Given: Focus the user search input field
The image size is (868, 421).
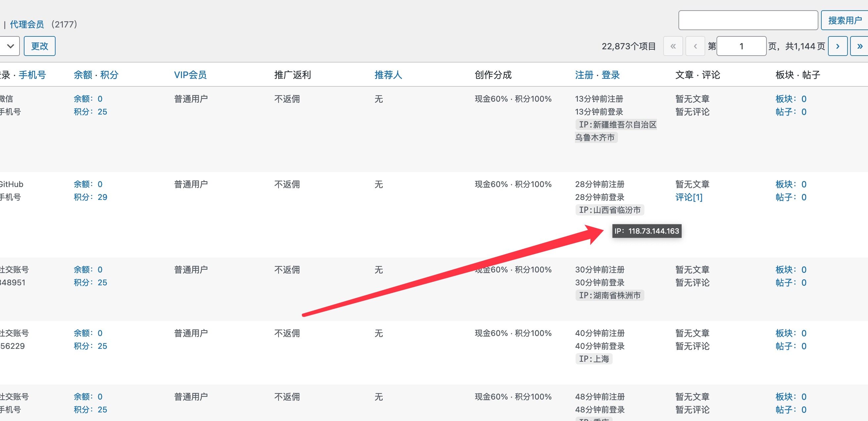Looking at the screenshot, I should [748, 21].
